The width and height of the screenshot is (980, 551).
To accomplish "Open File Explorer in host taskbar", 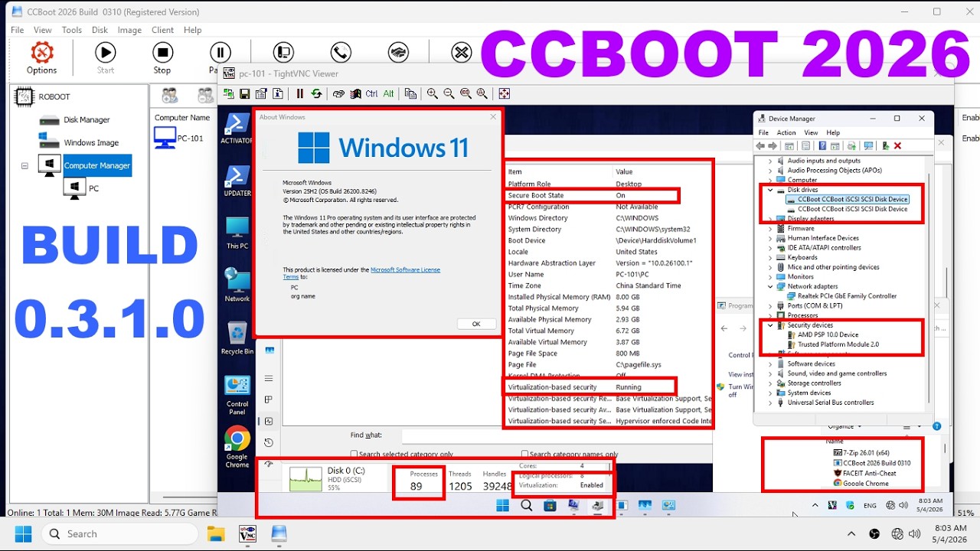I will click(216, 533).
